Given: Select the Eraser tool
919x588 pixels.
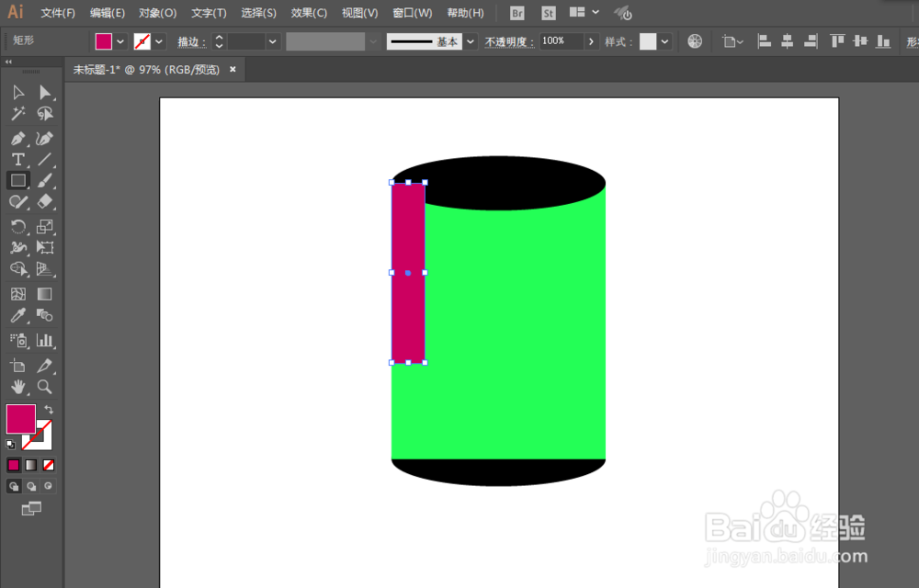Looking at the screenshot, I should coord(44,202).
